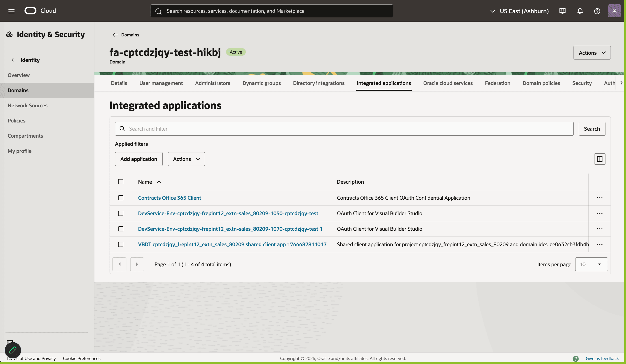Open the hamburger navigation menu
626x364 pixels.
coord(11,11)
